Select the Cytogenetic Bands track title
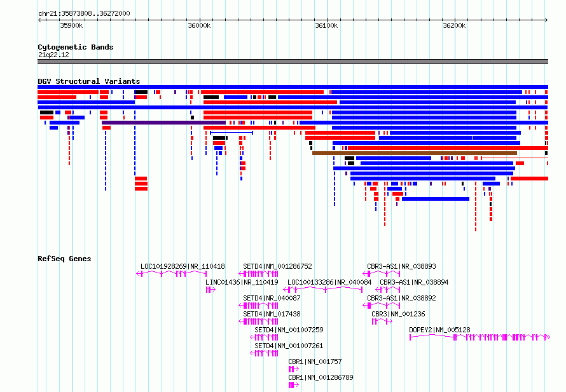Viewport: 566px width, 392px height. click(76, 47)
